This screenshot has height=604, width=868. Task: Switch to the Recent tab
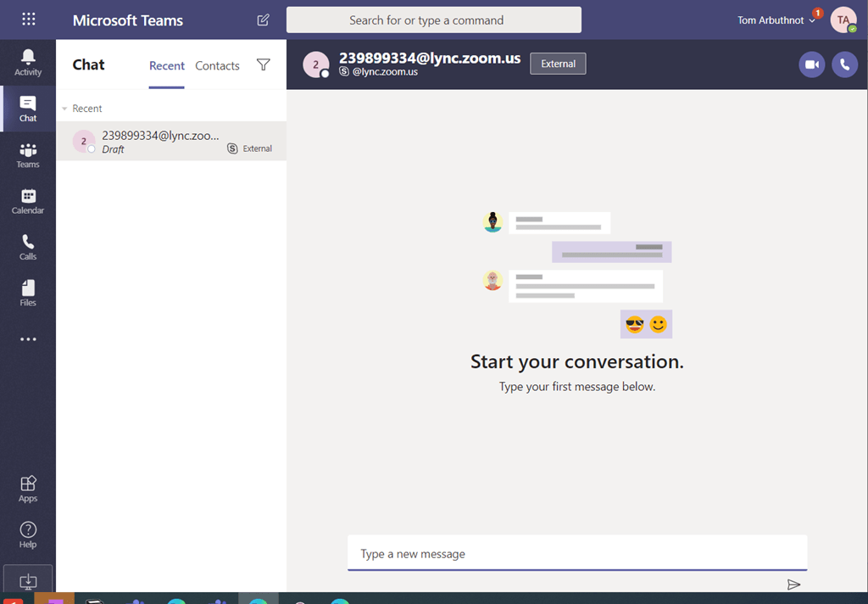pyautogui.click(x=167, y=65)
